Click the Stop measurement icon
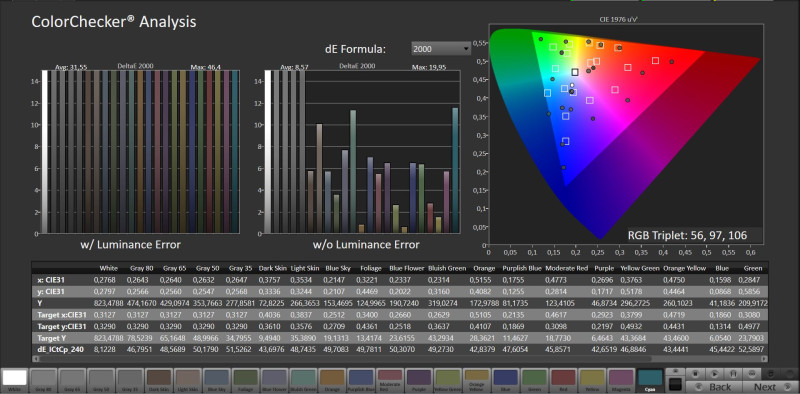The width and height of the screenshot is (800, 394). pos(695,374)
